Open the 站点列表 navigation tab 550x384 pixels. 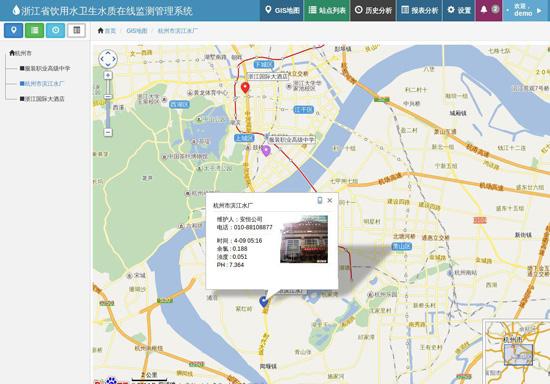pos(327,11)
